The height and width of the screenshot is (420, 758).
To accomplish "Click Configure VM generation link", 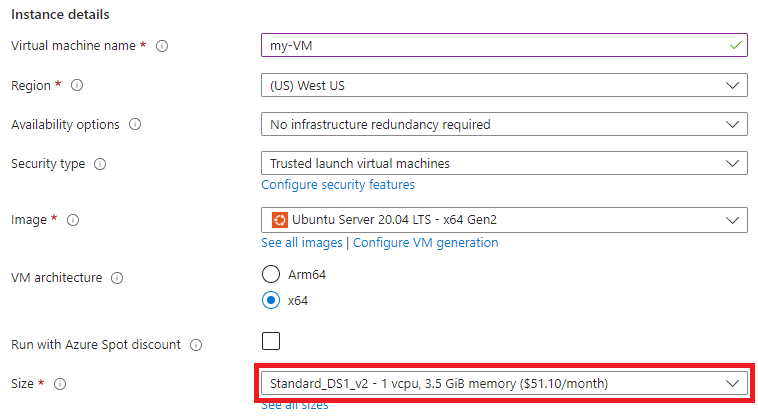I will click(x=425, y=243).
